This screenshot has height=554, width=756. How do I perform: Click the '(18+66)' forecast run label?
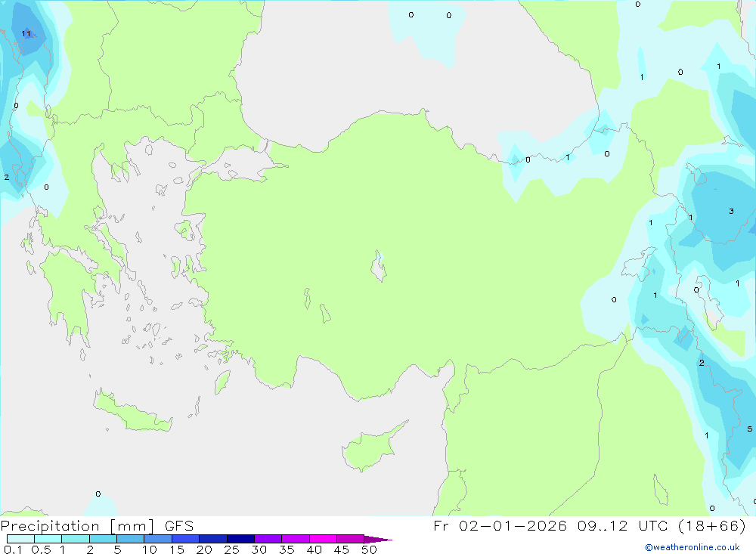pyautogui.click(x=712, y=526)
